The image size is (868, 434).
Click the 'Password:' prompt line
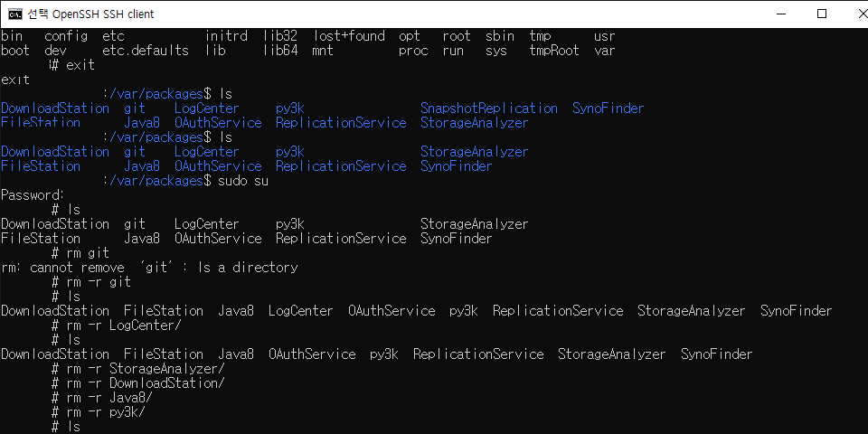click(33, 195)
